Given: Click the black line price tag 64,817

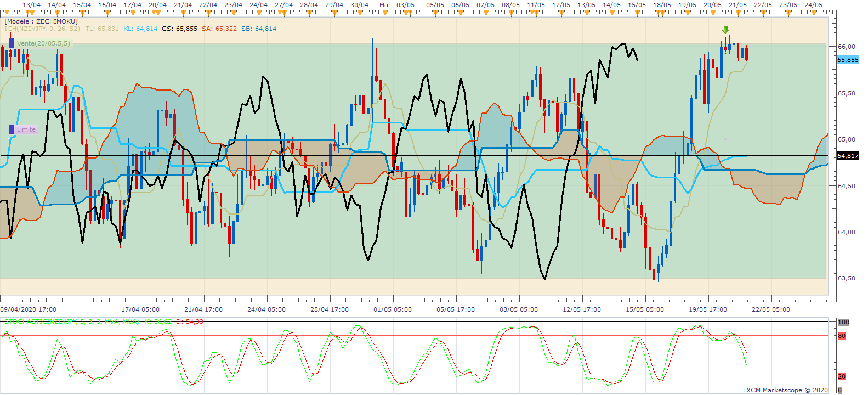Looking at the screenshot, I should tap(848, 156).
